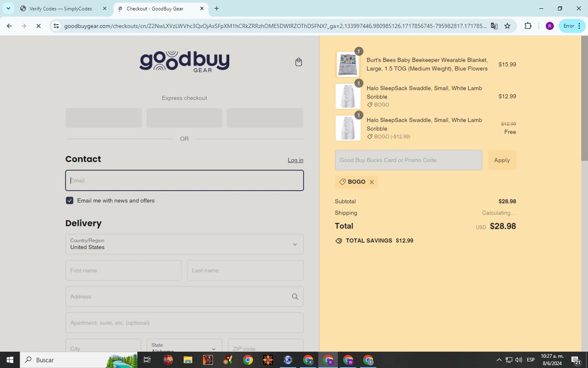
Task: Click the first express checkout button
Action: (103, 118)
